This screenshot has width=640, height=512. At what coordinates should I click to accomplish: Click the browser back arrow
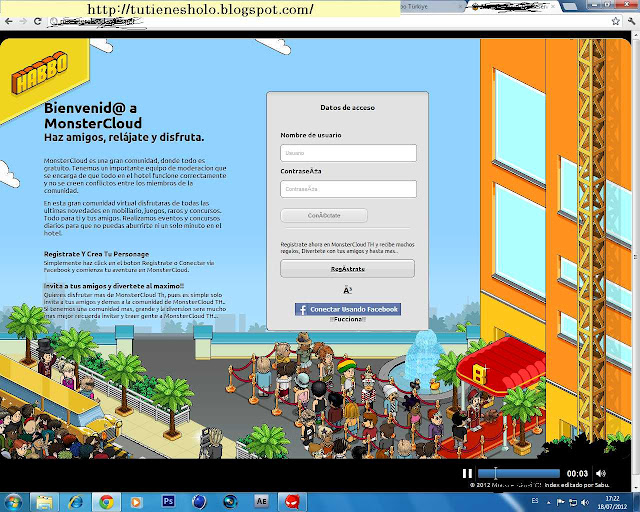pos(9,21)
